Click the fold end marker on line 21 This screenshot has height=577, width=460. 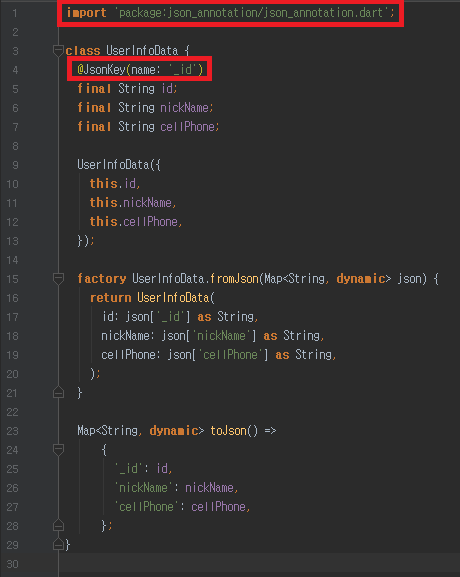pyautogui.click(x=58, y=393)
